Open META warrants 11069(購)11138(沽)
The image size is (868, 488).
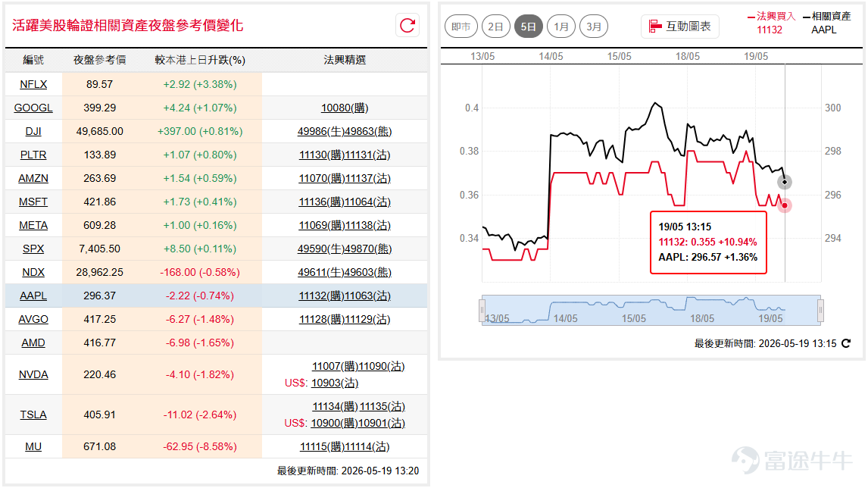345,226
